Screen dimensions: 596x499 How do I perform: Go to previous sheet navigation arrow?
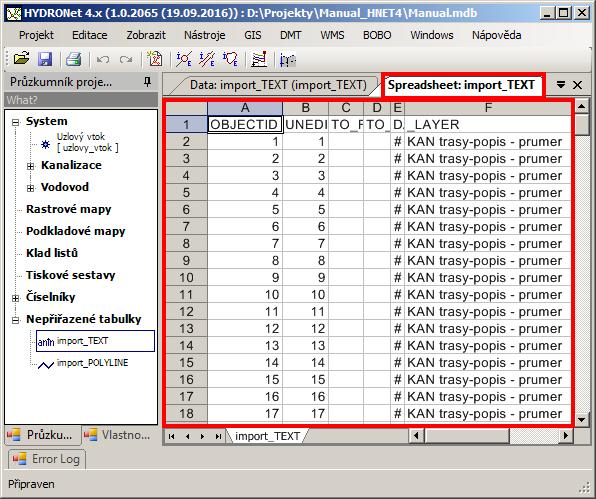click(x=187, y=436)
